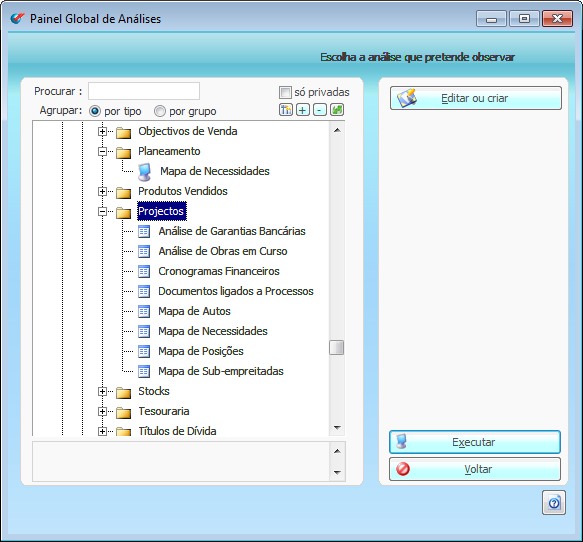Expand the Stocks folder
This screenshot has width=583, height=542.
102,391
